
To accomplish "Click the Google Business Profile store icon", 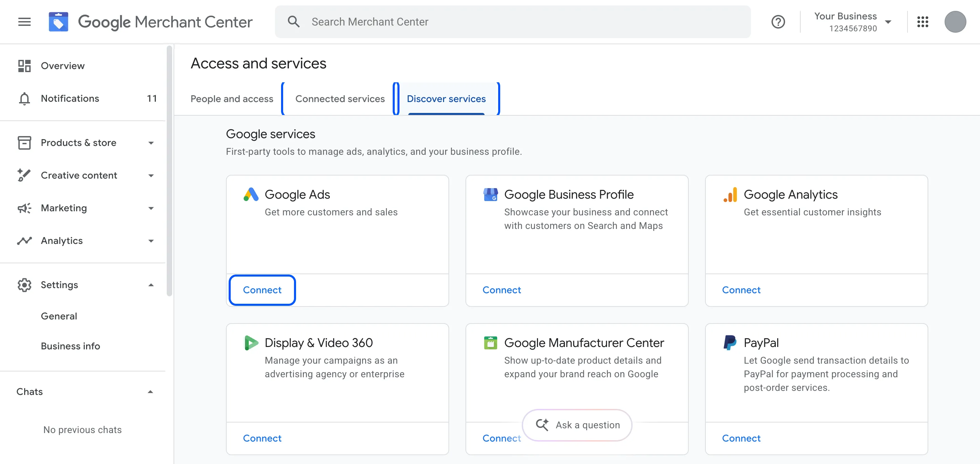I will (x=490, y=194).
